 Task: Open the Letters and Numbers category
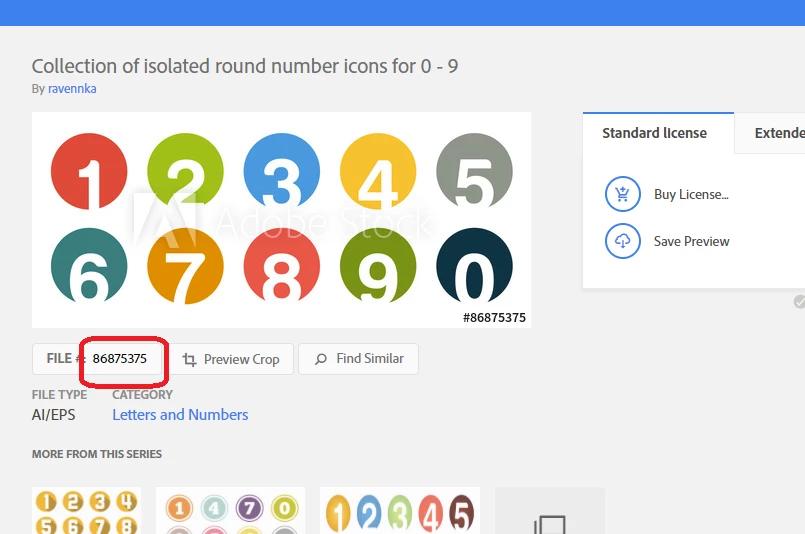(180, 414)
